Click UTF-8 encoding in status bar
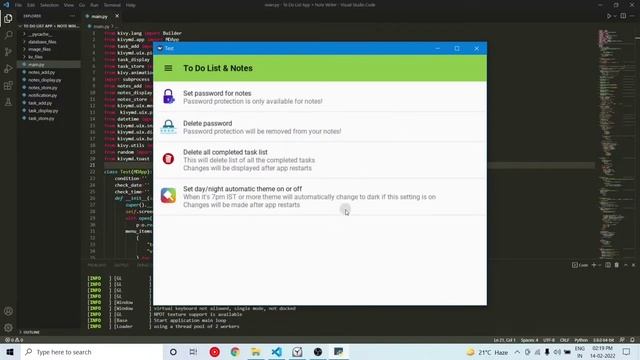This screenshot has height=360, width=640. click(x=549, y=340)
